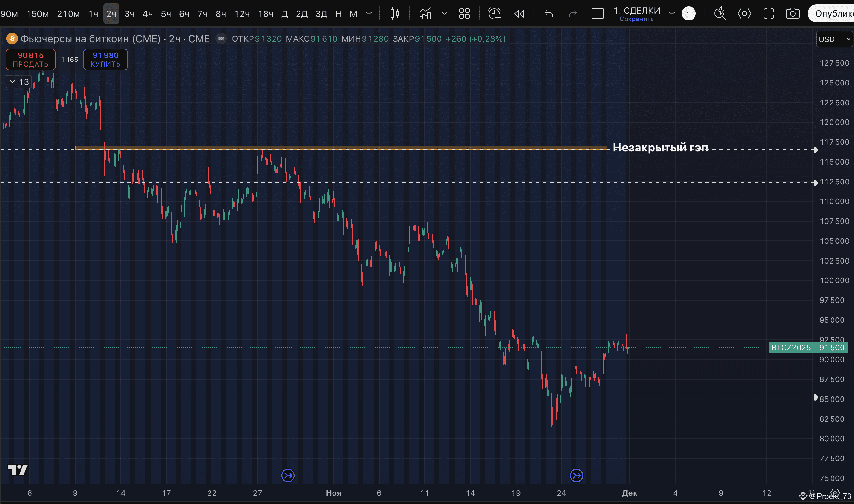
Task: Open the indicator templates grid
Action: [464, 13]
